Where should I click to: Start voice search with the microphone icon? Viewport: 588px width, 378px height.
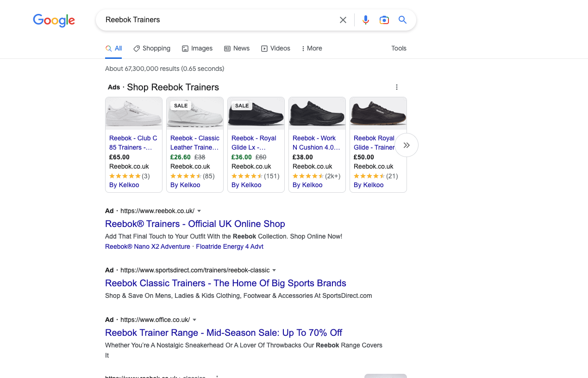point(366,20)
